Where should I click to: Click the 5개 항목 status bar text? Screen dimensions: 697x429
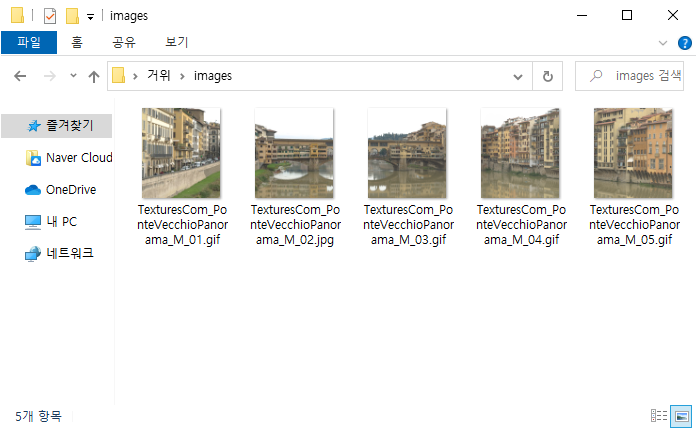tap(38, 416)
